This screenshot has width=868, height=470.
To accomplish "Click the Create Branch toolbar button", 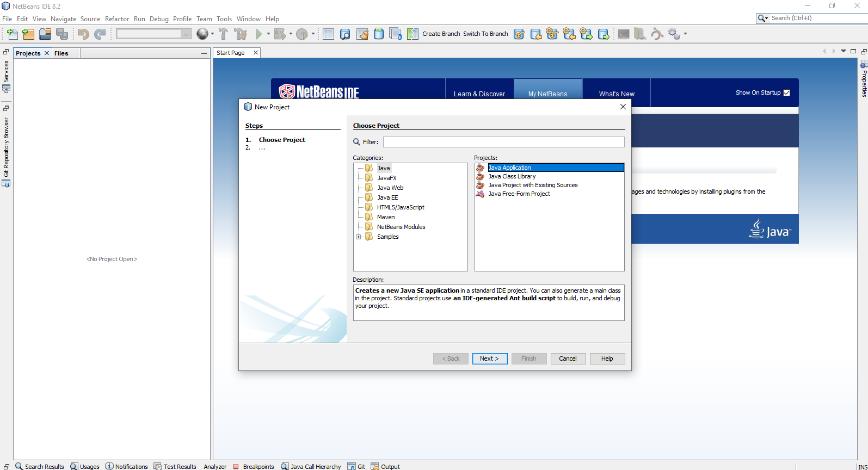I will [441, 34].
